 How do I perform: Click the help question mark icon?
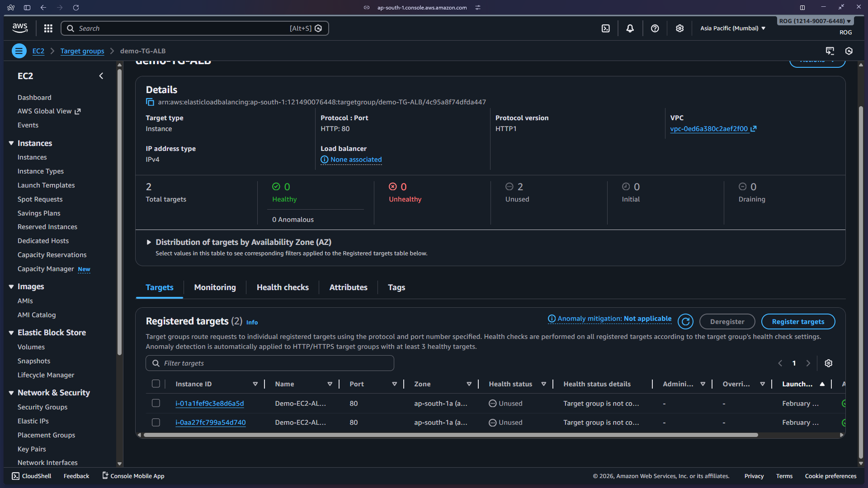pos(655,28)
